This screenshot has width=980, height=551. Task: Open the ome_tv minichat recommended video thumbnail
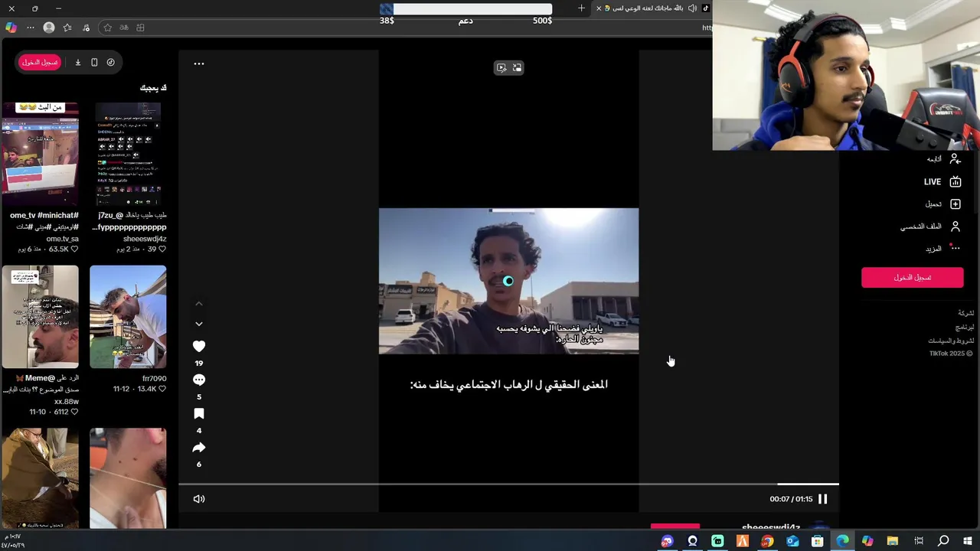40,154
